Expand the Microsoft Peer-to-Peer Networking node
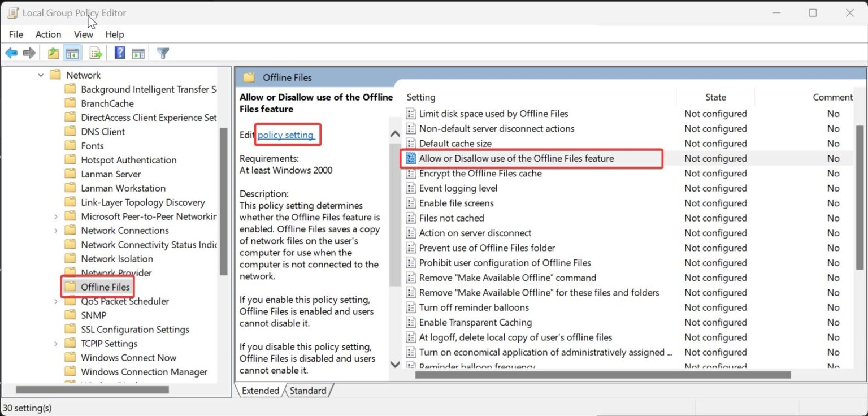Viewport: 868px width, 416px height. tap(55, 216)
